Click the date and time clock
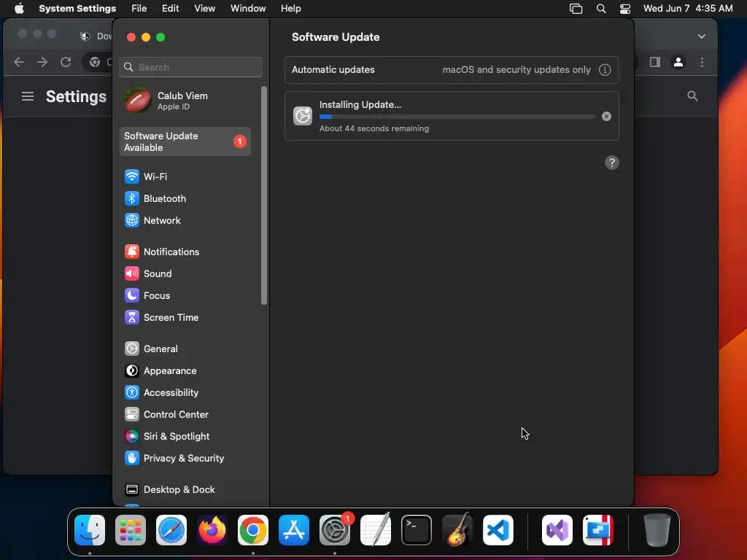 [688, 9]
